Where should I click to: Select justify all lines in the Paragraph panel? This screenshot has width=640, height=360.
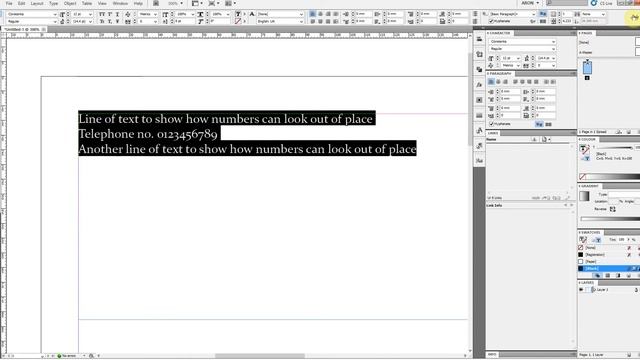click(x=536, y=82)
